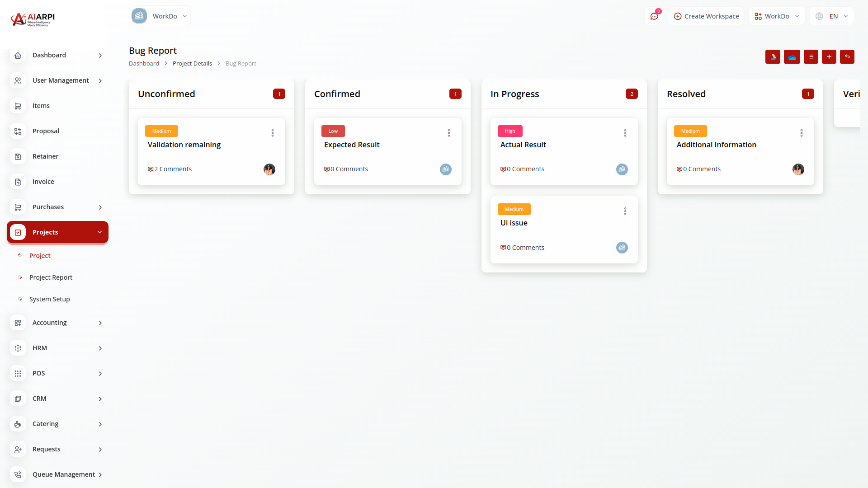Viewport: 868px width, 488px height.
Task: Click the AIARPI logo
Action: [x=33, y=19]
